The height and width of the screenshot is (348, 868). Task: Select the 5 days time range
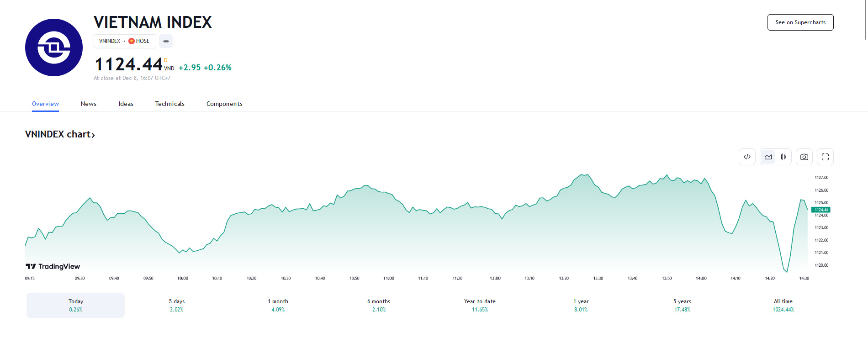pyautogui.click(x=177, y=305)
